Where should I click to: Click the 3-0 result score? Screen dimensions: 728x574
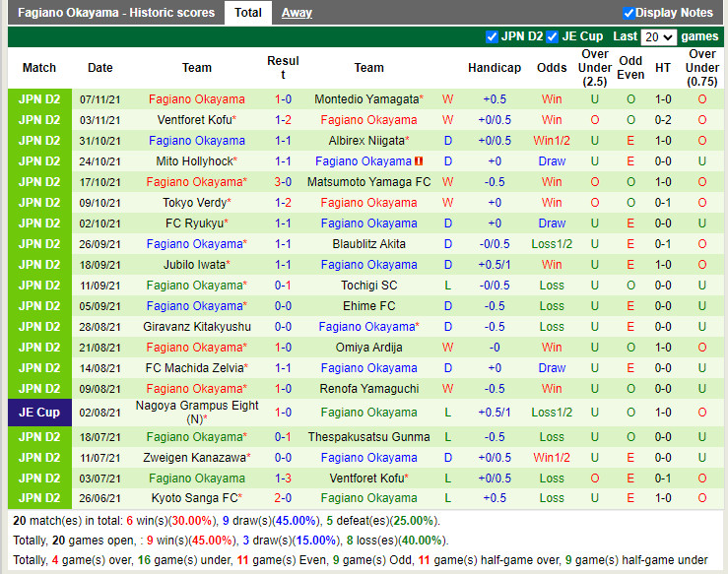coord(283,182)
